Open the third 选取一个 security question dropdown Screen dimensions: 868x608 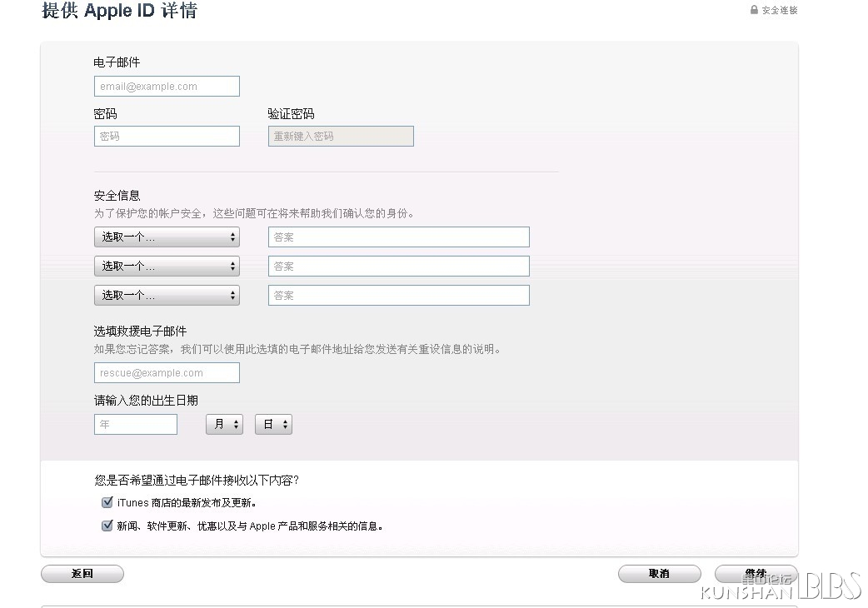167,296
